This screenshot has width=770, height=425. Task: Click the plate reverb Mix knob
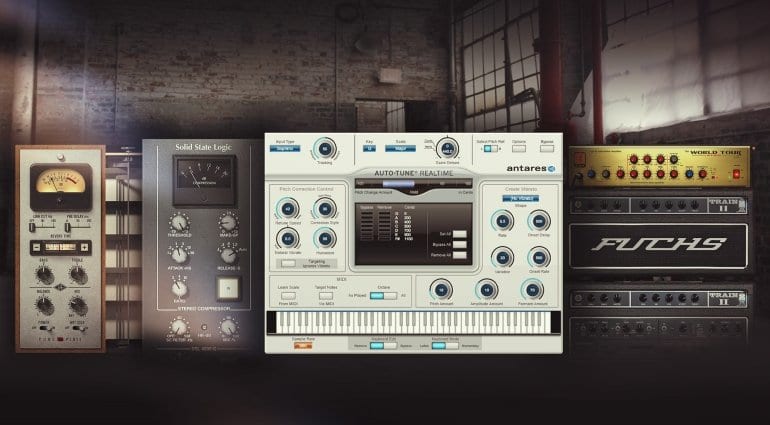pos(78,307)
